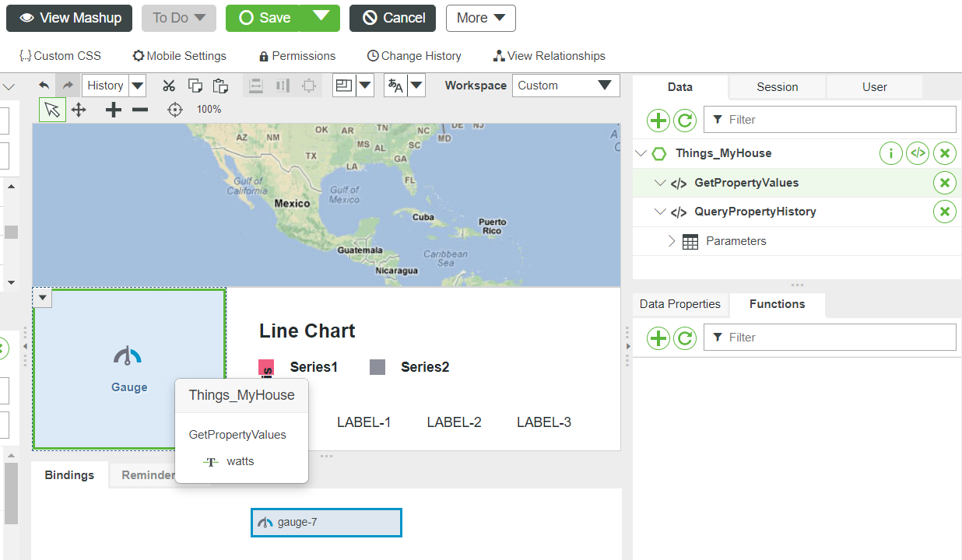
Task: View info for Things_MyHouse data entity
Action: pyautogui.click(x=890, y=153)
